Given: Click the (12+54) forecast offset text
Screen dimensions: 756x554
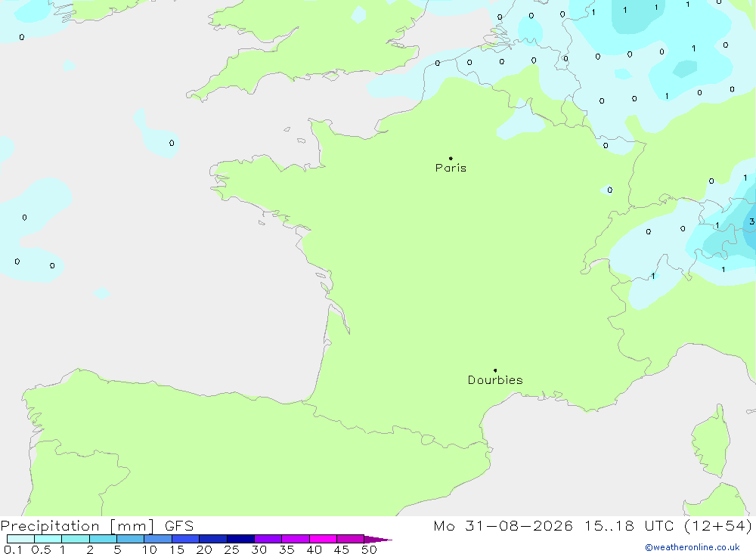Looking at the screenshot, I should [718, 525].
